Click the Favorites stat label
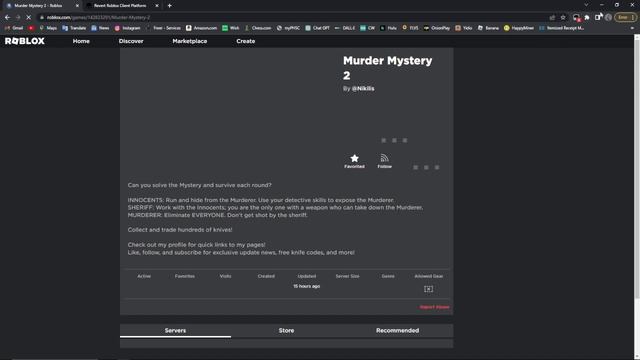Viewport: 640px width, 360px height. coord(184,276)
